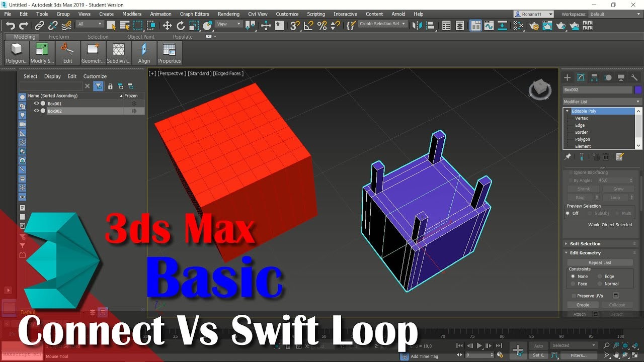The image size is (644, 362).
Task: Expand the Soft Selection rollout
Action: click(x=602, y=244)
